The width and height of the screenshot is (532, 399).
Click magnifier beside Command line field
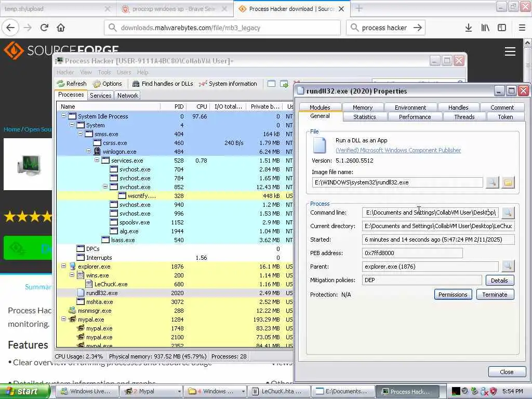(x=508, y=212)
